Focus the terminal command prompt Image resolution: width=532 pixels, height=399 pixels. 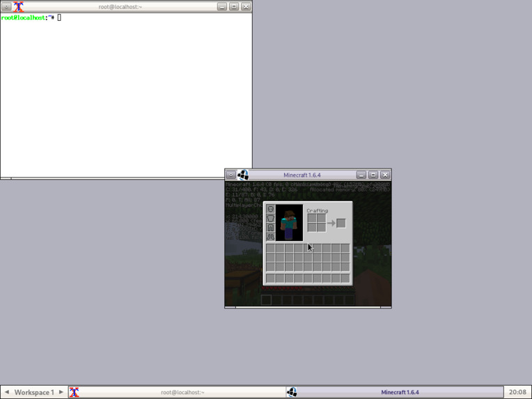pos(31,17)
